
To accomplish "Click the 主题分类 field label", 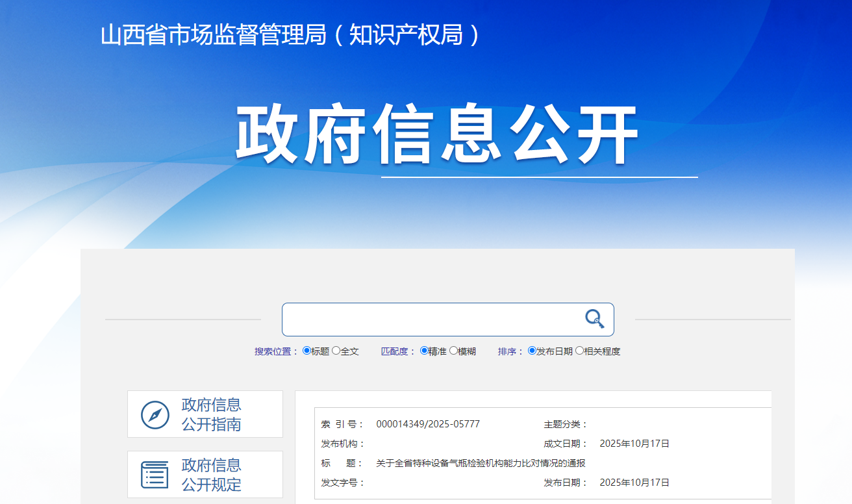I will click(565, 424).
